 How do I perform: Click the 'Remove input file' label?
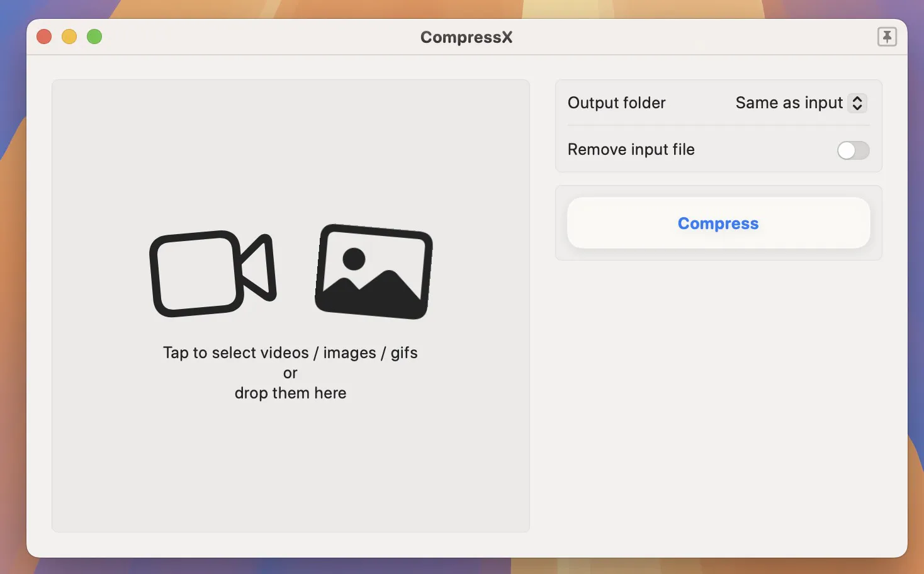[x=631, y=150]
